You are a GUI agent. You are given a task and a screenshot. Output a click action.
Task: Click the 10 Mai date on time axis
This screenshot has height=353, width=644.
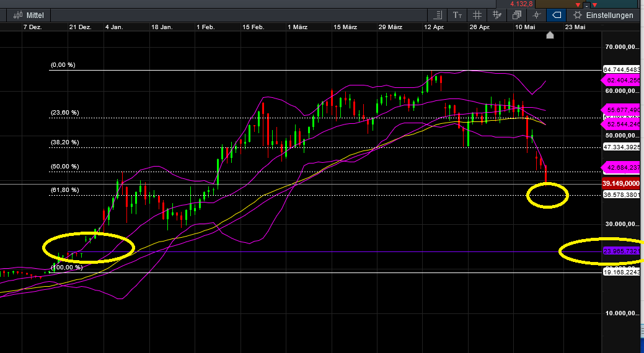[x=525, y=27]
